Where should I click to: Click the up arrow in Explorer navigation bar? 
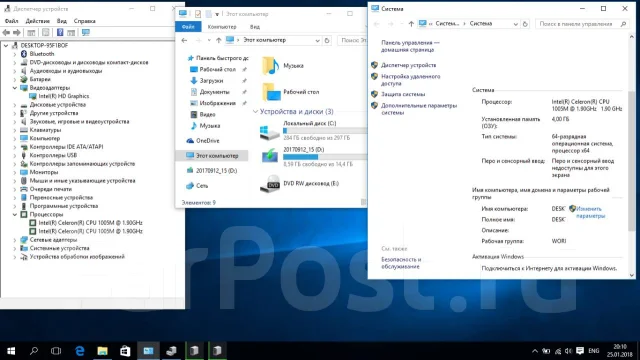pos(218,40)
